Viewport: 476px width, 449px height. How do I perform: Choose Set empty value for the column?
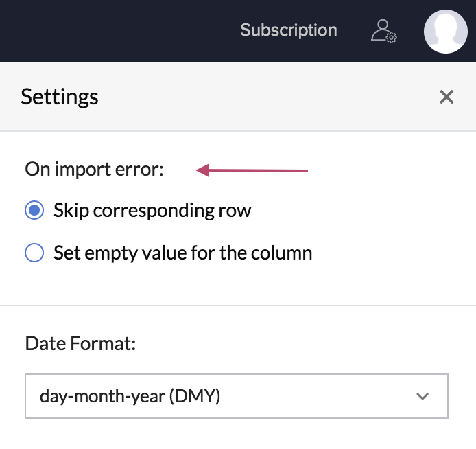click(34, 253)
